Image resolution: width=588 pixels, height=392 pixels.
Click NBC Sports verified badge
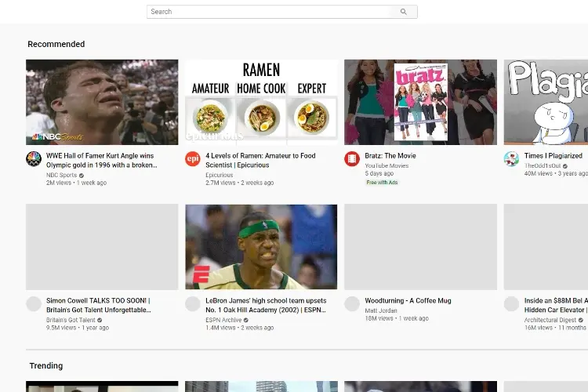click(x=82, y=175)
